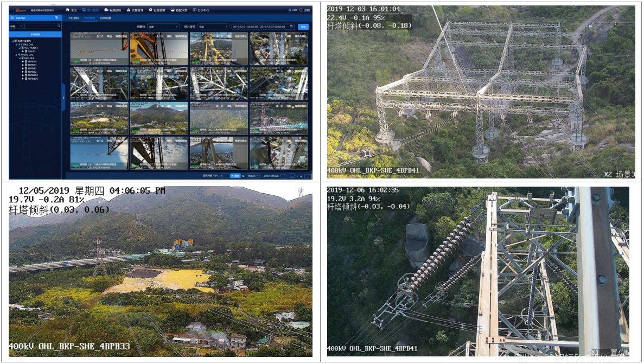Click the calendar icon in date range field

pos(291,27)
